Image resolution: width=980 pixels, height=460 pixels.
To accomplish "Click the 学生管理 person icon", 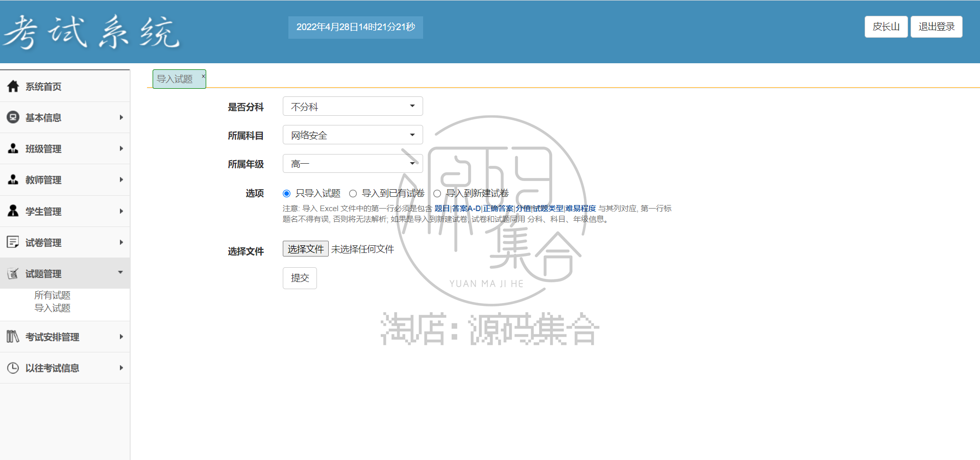I will pos(13,211).
